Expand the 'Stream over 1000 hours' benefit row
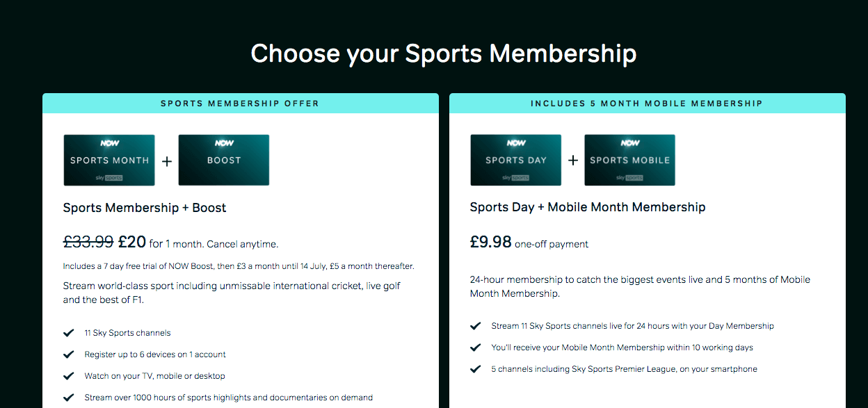The width and height of the screenshot is (868, 408). click(230, 397)
